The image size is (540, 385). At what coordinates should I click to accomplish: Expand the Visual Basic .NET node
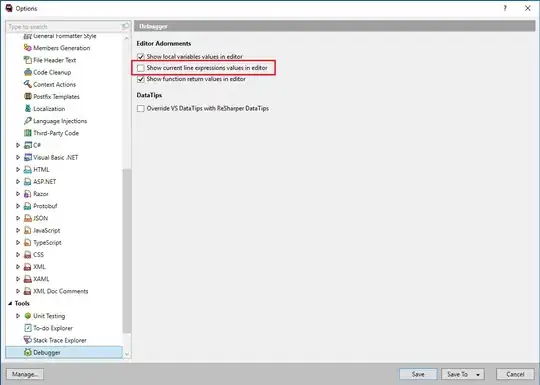(x=18, y=157)
